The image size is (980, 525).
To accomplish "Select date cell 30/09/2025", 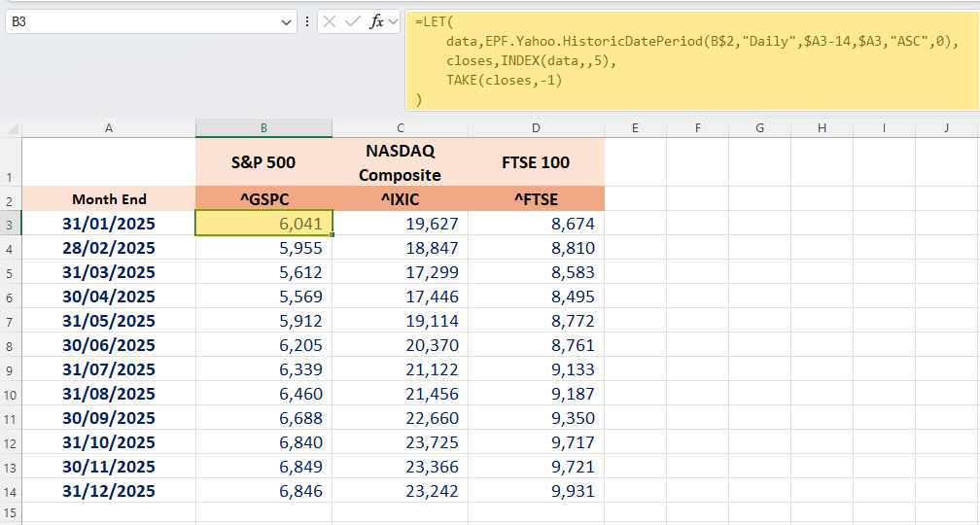I will 109,418.
